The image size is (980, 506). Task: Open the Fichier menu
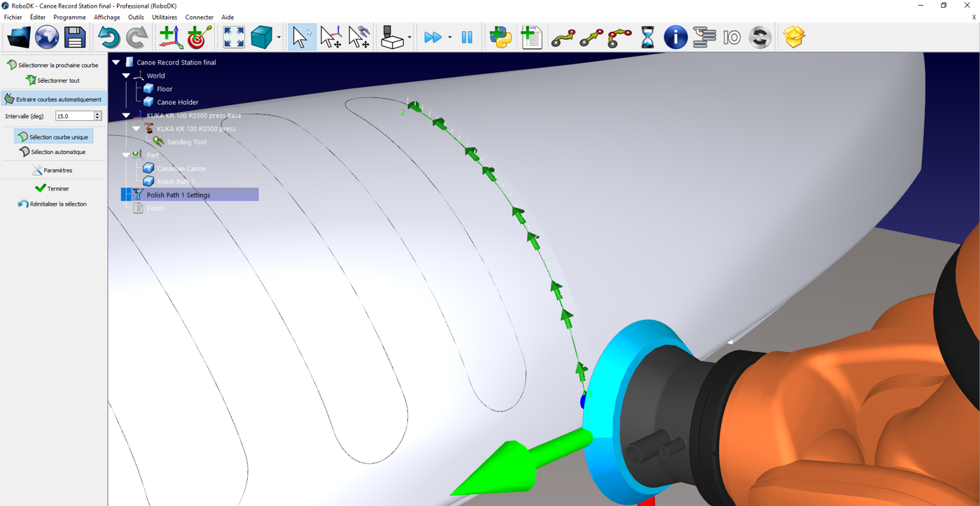[x=13, y=17]
